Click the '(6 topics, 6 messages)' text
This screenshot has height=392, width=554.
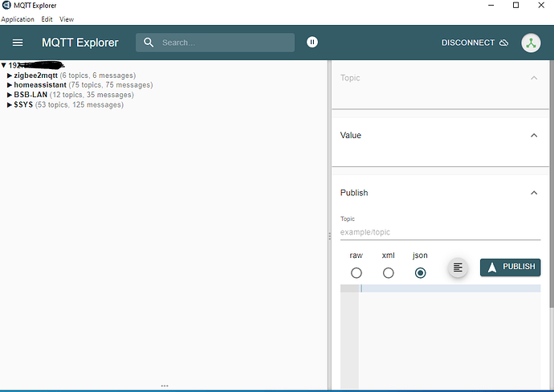[97, 76]
